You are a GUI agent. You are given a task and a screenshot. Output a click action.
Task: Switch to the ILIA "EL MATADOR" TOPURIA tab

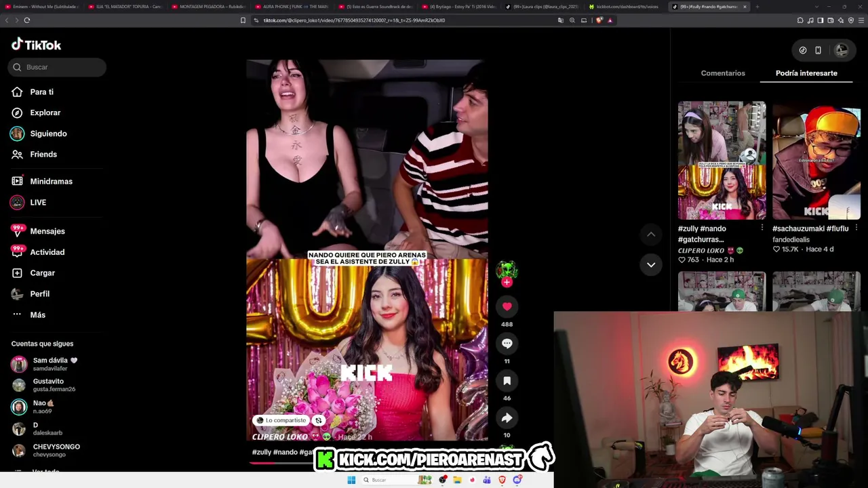tap(125, 7)
